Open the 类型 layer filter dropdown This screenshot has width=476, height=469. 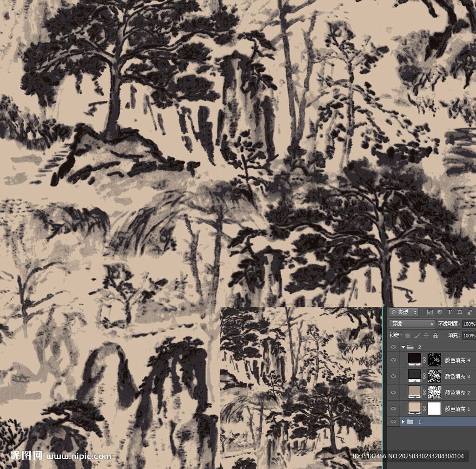point(403,313)
